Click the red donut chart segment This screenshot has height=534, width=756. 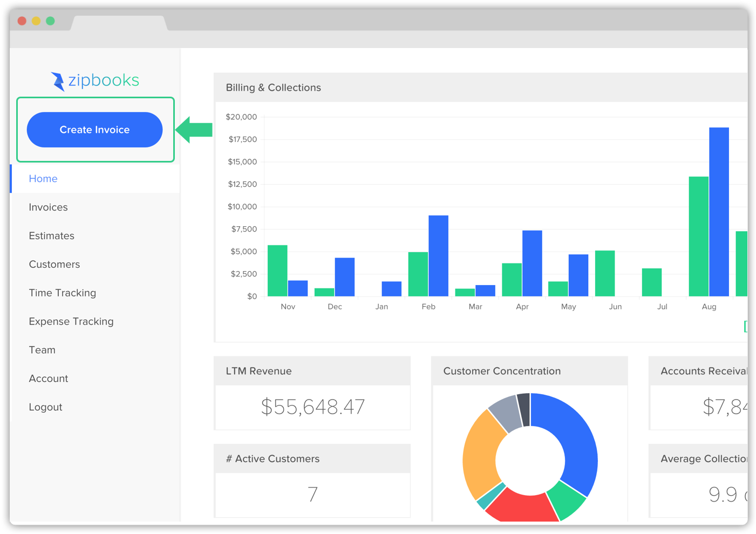[x=522, y=506]
